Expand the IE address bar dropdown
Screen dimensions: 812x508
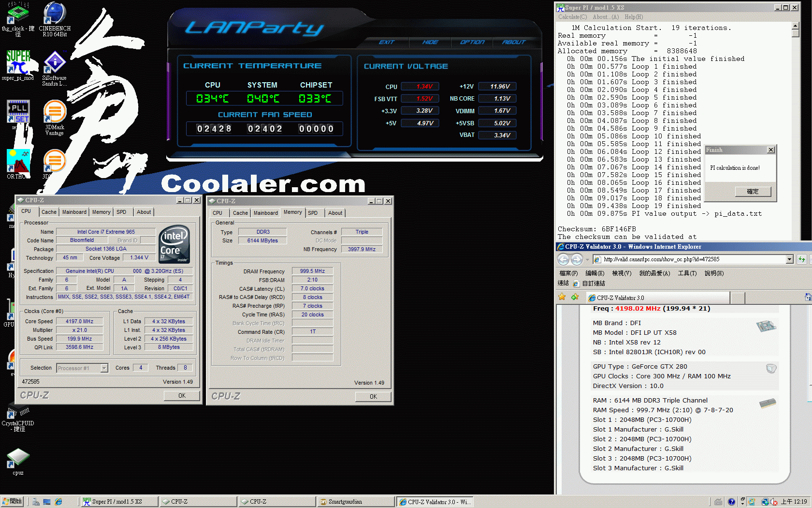(789, 259)
